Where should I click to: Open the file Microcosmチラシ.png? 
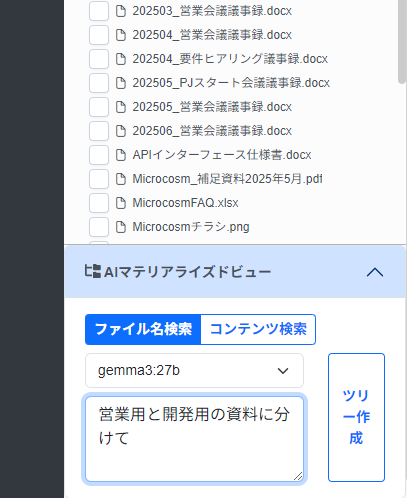(191, 227)
